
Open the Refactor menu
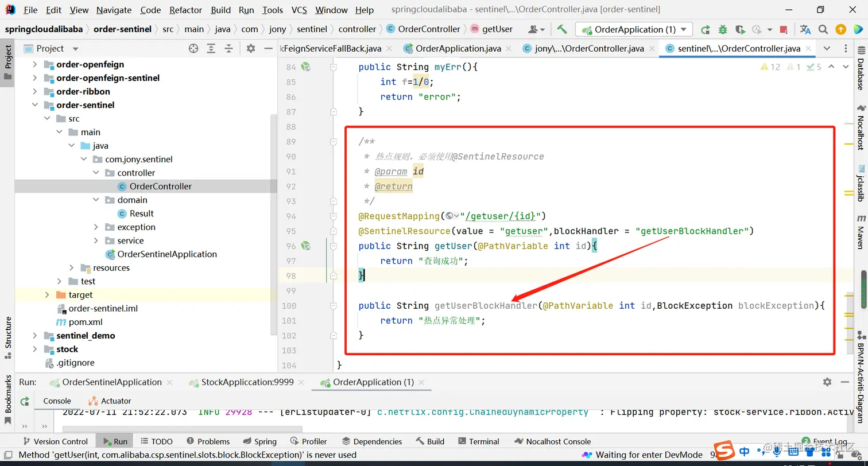(x=186, y=10)
